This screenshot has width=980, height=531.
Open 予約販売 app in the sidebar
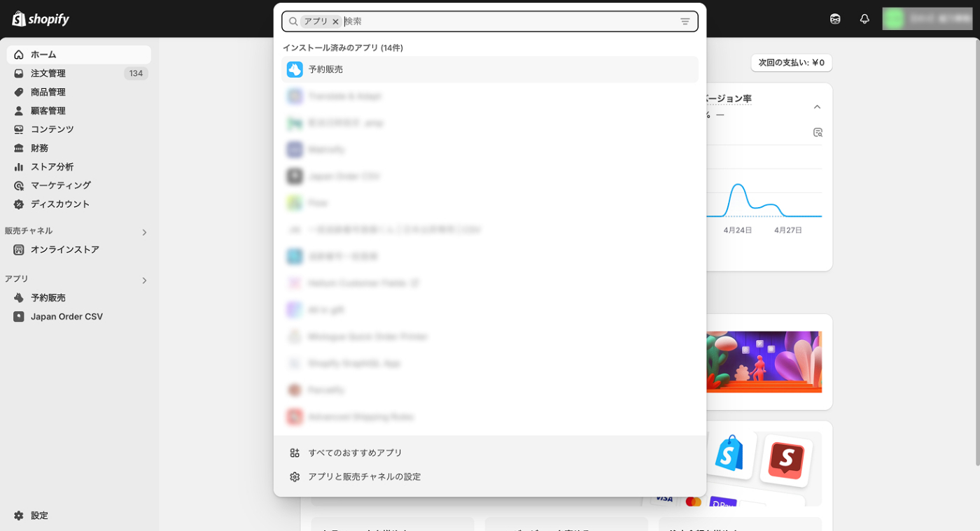[79, 298]
